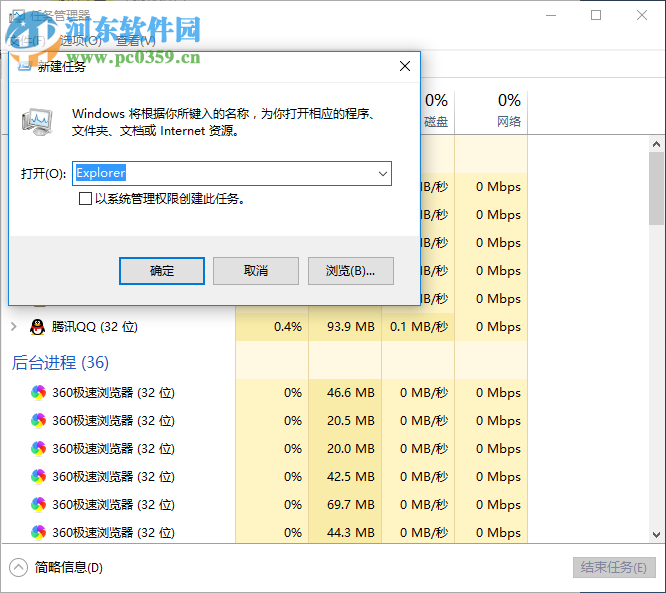666x593 pixels.
Task: Minimize the 任务管理器 window
Action: [551, 15]
